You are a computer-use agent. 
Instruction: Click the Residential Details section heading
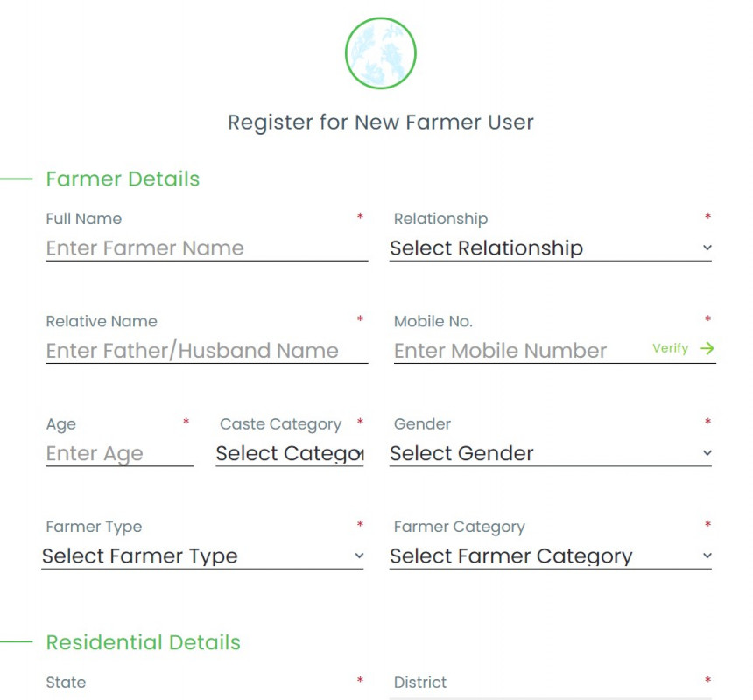point(143,642)
